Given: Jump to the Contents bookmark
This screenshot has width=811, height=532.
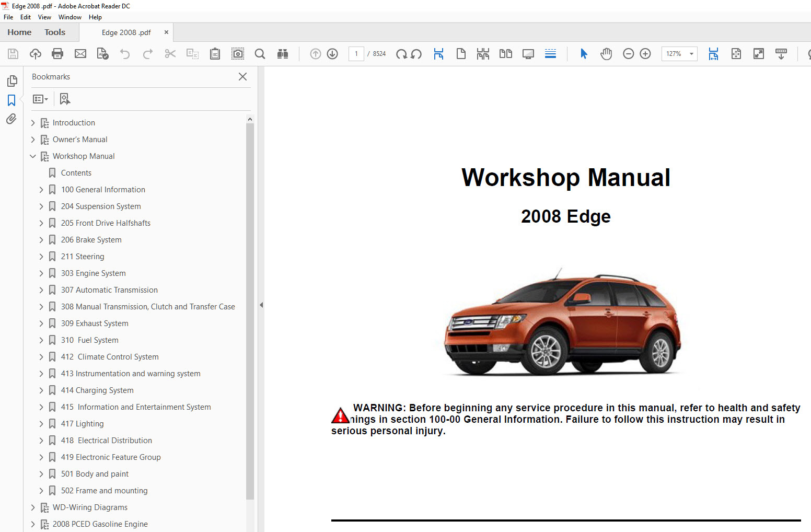Looking at the screenshot, I should [x=76, y=173].
